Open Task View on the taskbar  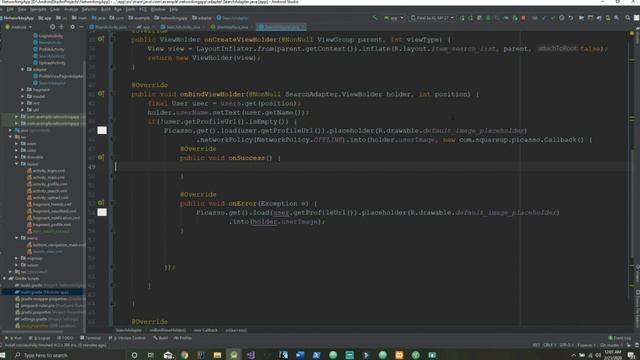pos(151,355)
